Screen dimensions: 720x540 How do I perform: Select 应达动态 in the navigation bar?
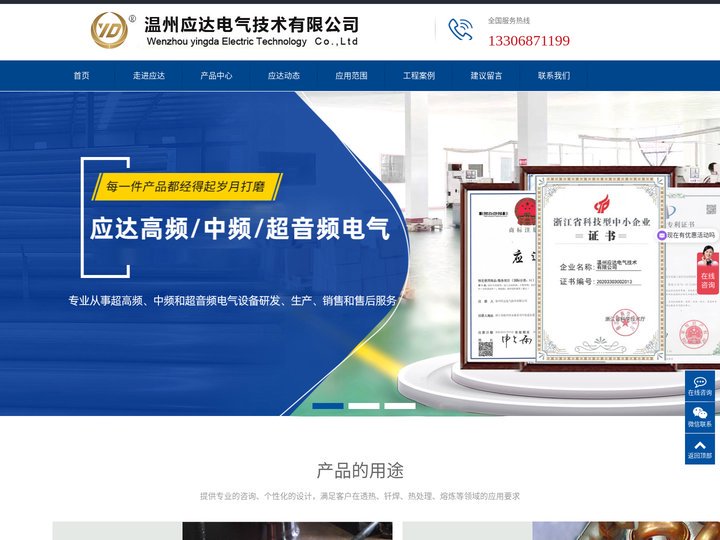pos(284,76)
